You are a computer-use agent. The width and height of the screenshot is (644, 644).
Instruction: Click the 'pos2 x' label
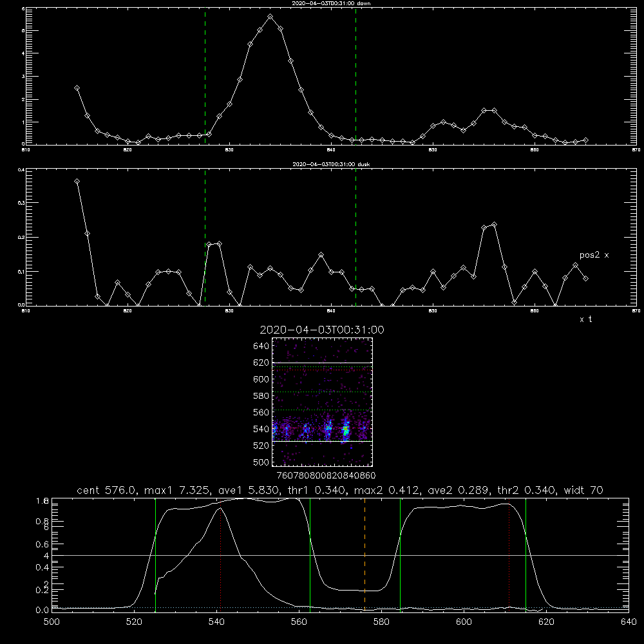tap(594, 255)
